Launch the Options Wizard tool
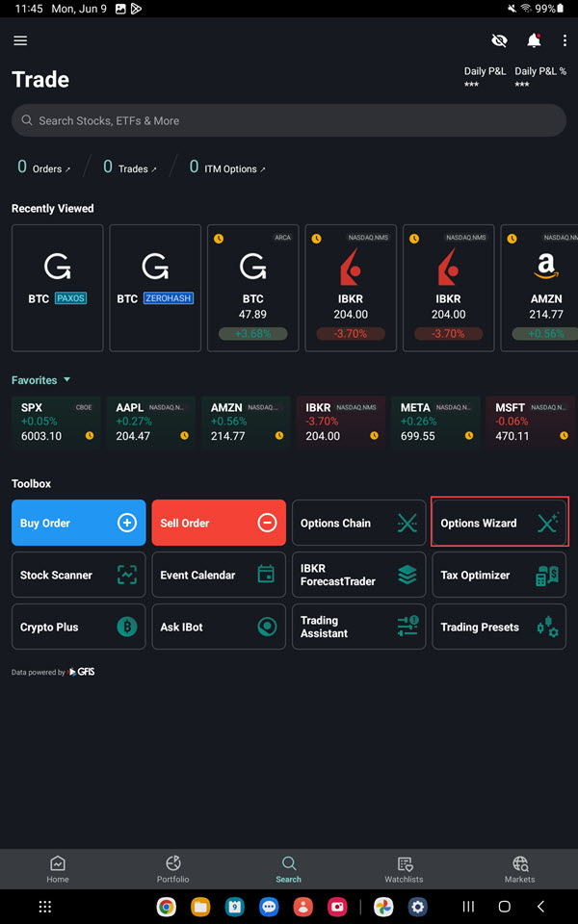This screenshot has width=578, height=924. 499,523
